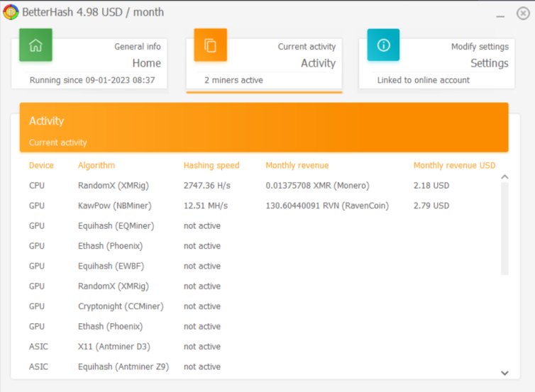The image size is (535, 392).
Task: Click the teal Settings info icon
Action: click(383, 45)
